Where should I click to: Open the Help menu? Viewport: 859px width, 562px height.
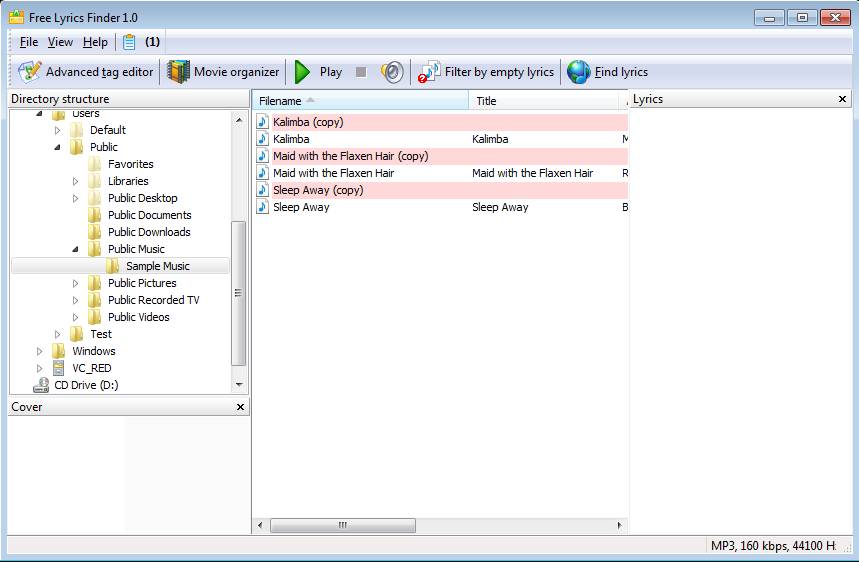[x=95, y=42]
